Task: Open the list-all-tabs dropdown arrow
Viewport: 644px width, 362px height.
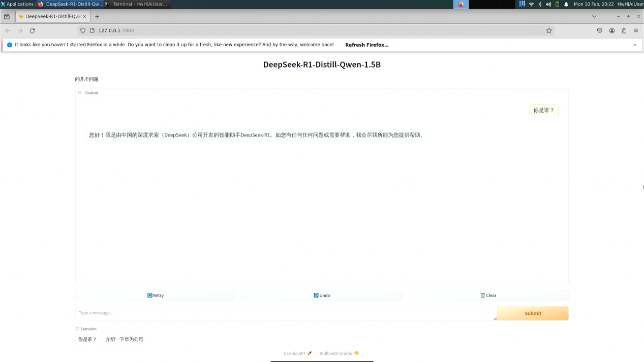Action: (x=594, y=16)
